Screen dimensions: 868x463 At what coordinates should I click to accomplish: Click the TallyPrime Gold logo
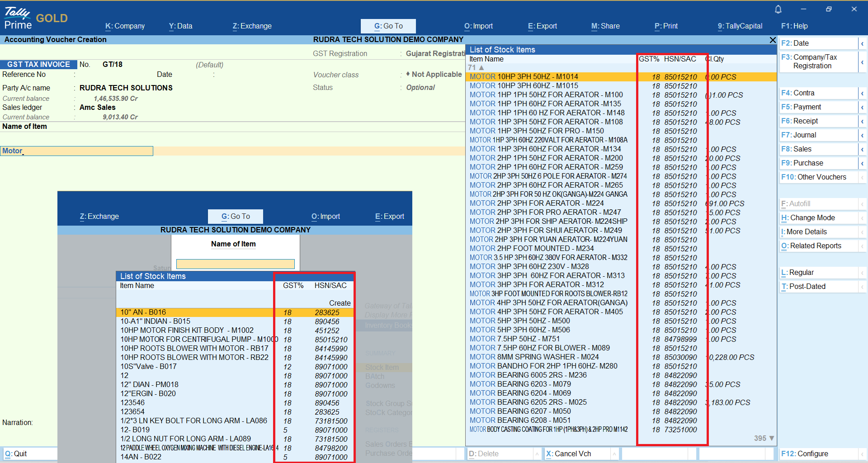(x=36, y=18)
